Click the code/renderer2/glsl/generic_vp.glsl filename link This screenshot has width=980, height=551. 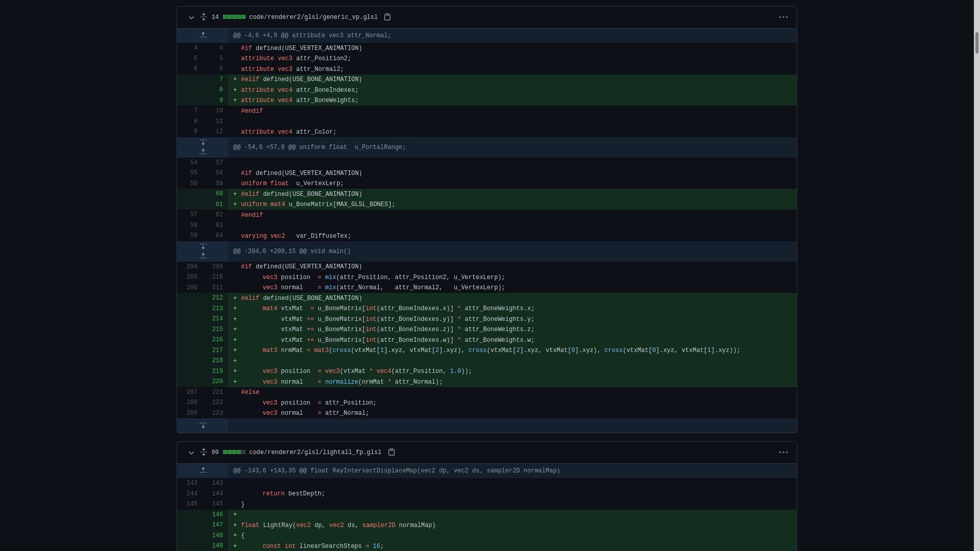coord(313,17)
